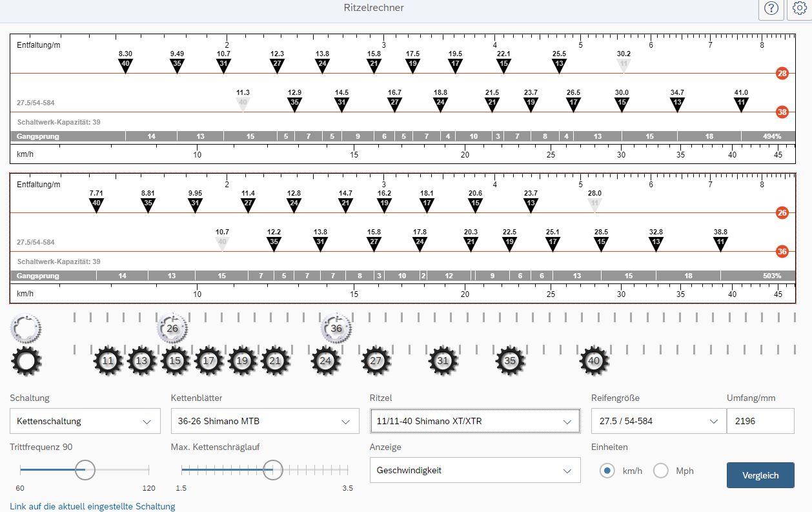Screen dimensions: 812x512
Task: Click the 11-tooth sprocket icon
Action: [108, 361]
